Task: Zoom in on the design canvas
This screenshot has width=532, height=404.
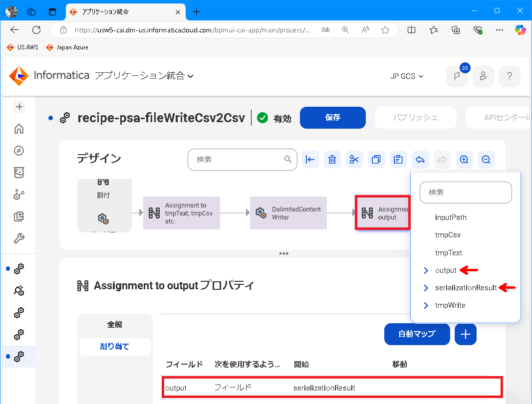Action: coord(464,160)
